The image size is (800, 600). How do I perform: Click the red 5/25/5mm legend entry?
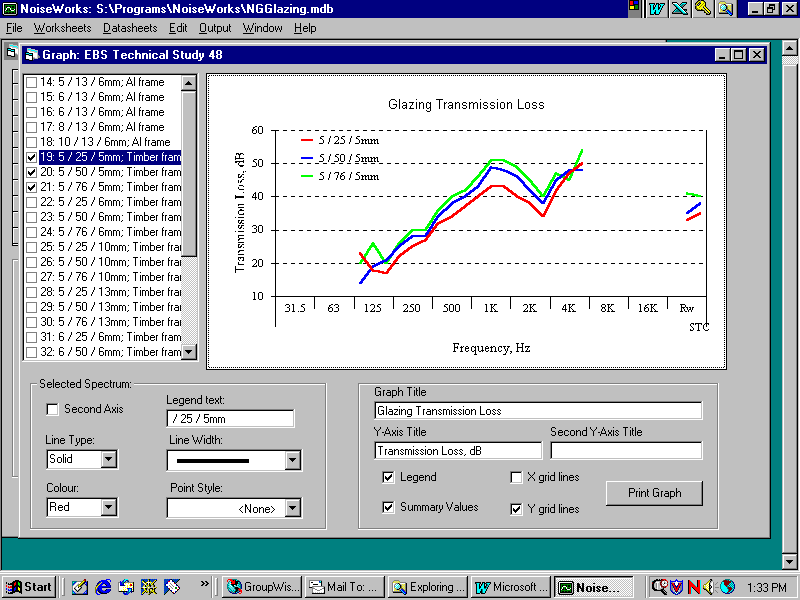[x=340, y=140]
